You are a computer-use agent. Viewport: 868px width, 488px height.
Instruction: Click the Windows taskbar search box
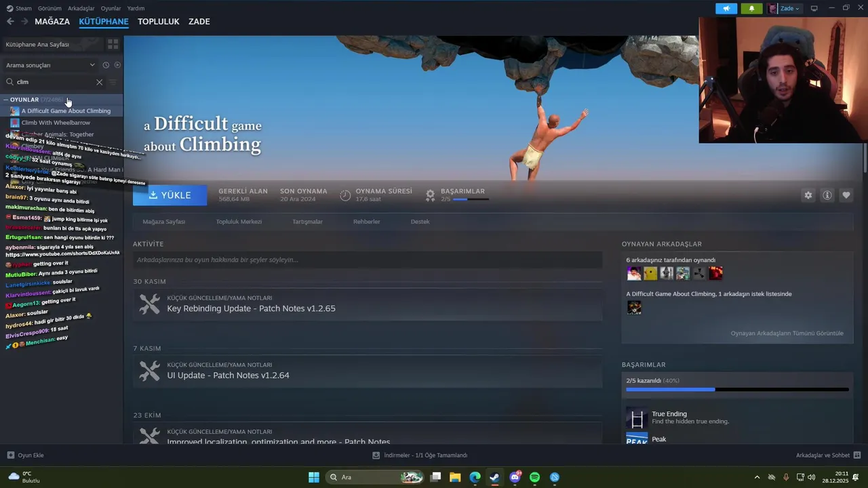[x=374, y=477]
